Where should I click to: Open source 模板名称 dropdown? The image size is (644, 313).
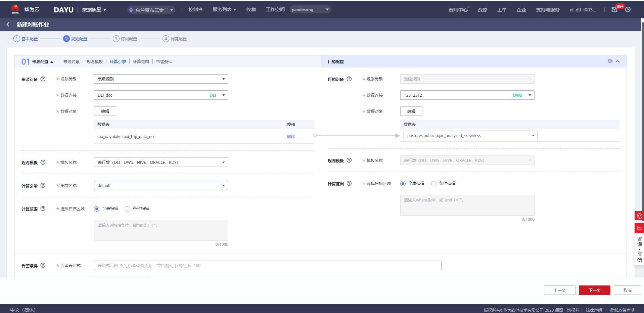161,162
